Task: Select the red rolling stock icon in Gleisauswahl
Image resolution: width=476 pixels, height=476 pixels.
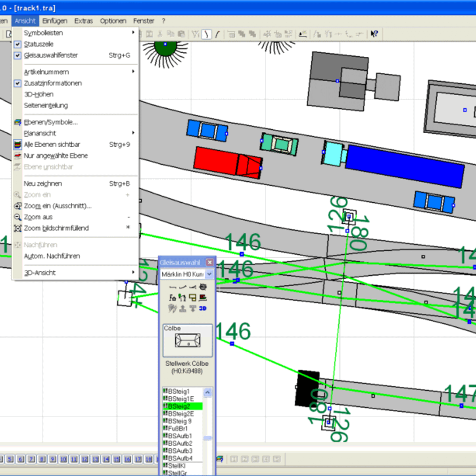Action: tap(203, 297)
